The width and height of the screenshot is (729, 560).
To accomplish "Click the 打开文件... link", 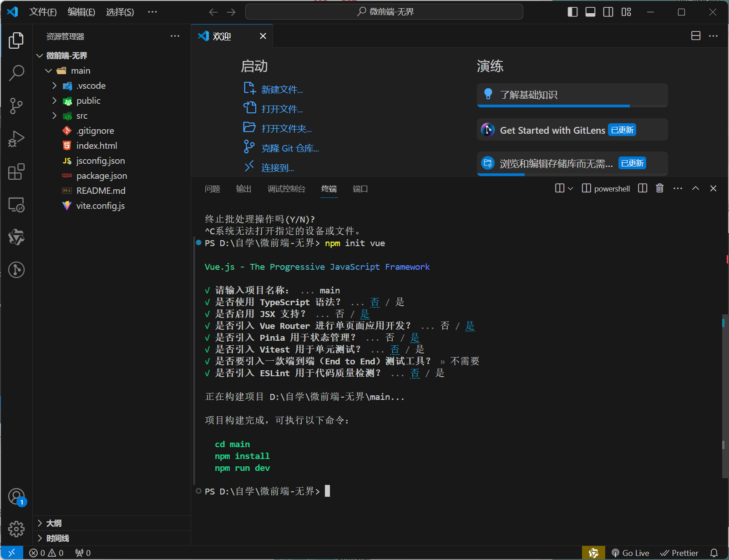I will point(282,109).
